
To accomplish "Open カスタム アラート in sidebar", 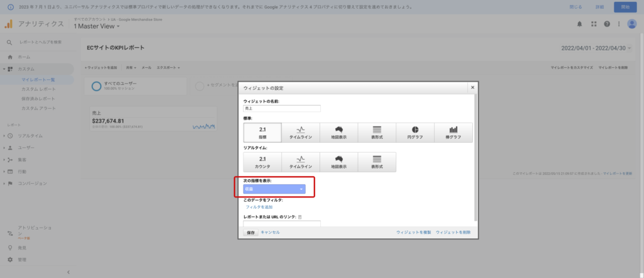I will [38, 108].
